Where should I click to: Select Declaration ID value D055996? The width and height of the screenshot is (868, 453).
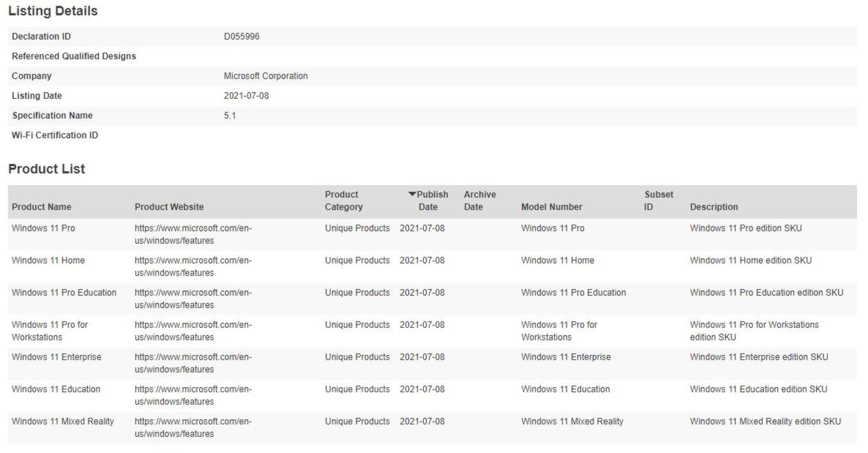pyautogui.click(x=241, y=36)
